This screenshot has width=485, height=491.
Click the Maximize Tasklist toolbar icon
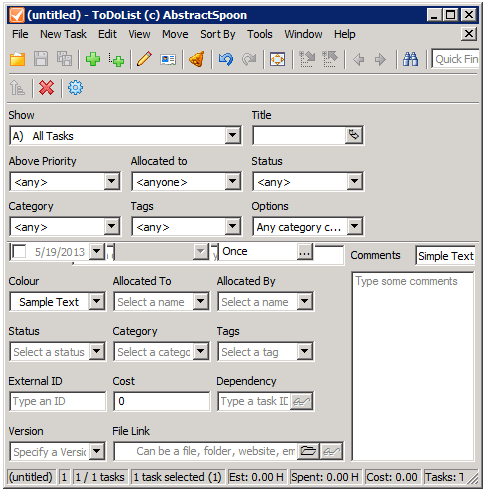[x=277, y=60]
